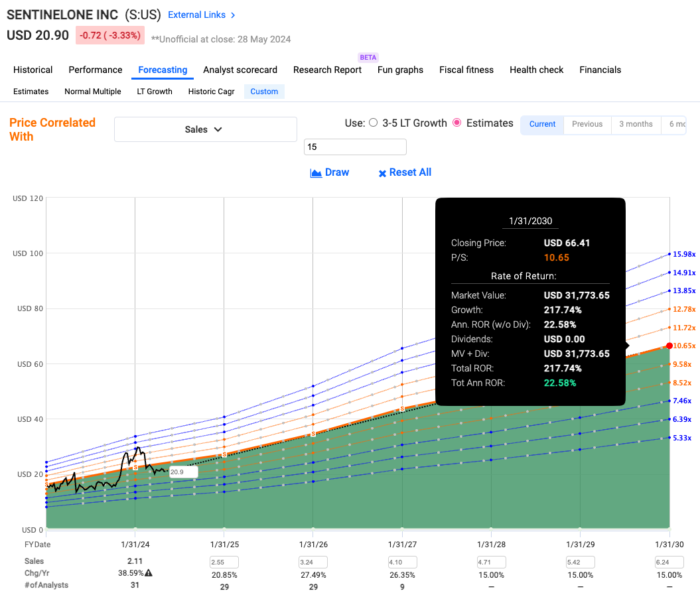Click the 12.78x multiple line label
700x591 pixels.
pos(684,309)
